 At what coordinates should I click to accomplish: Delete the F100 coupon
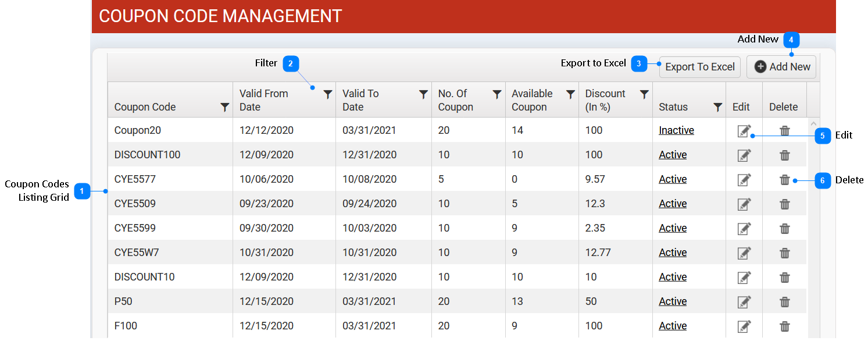tap(785, 326)
